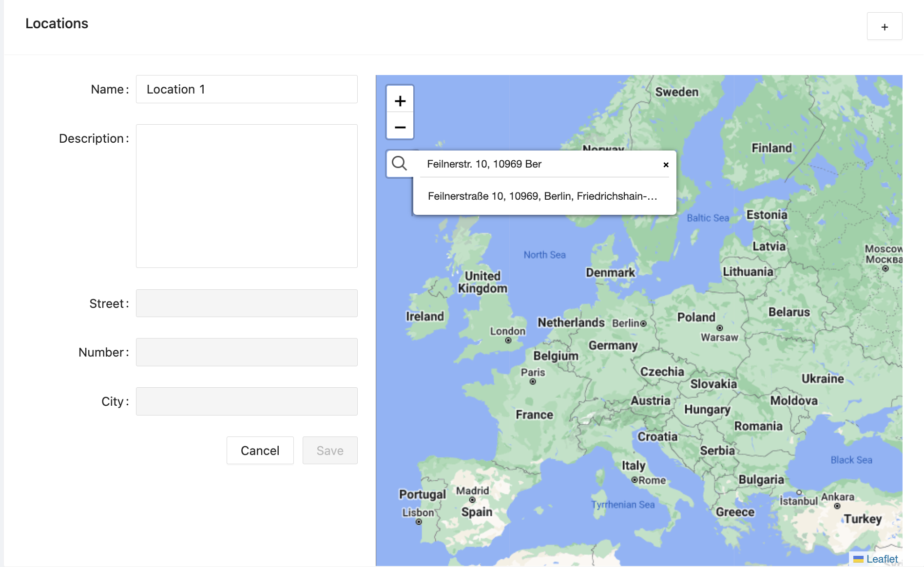The height and width of the screenshot is (567, 924).
Task: Click the map search magnifier icon
Action: point(400,164)
